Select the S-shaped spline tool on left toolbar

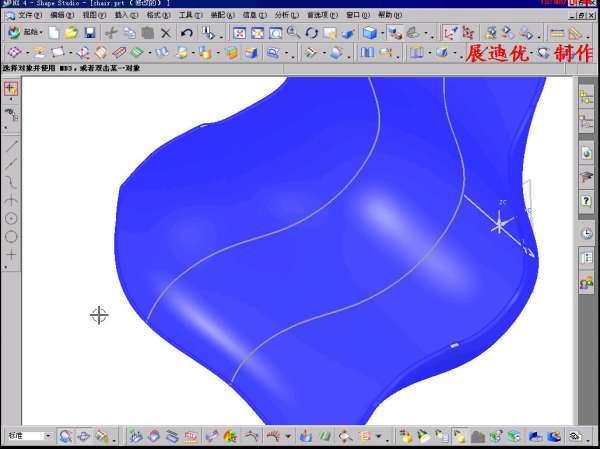(x=11, y=182)
